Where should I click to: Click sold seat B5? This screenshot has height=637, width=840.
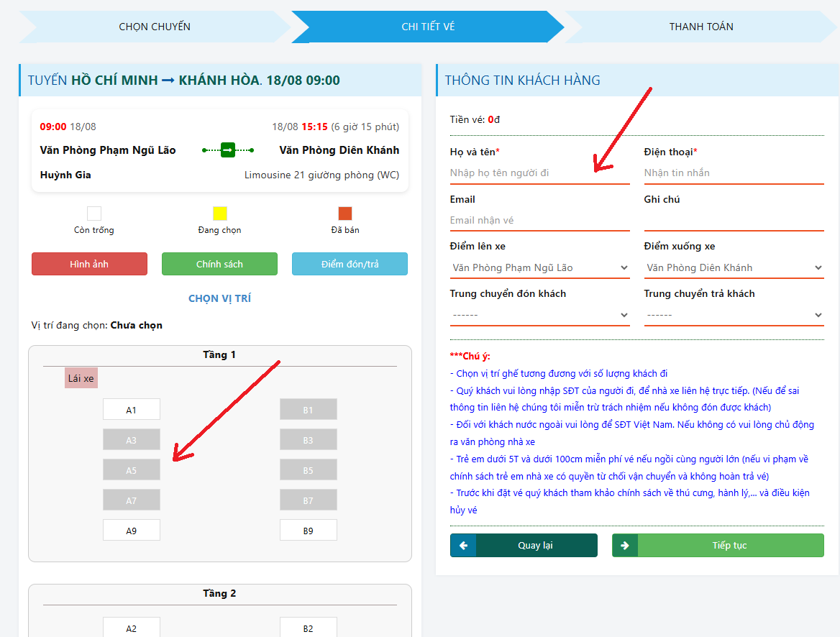308,470
